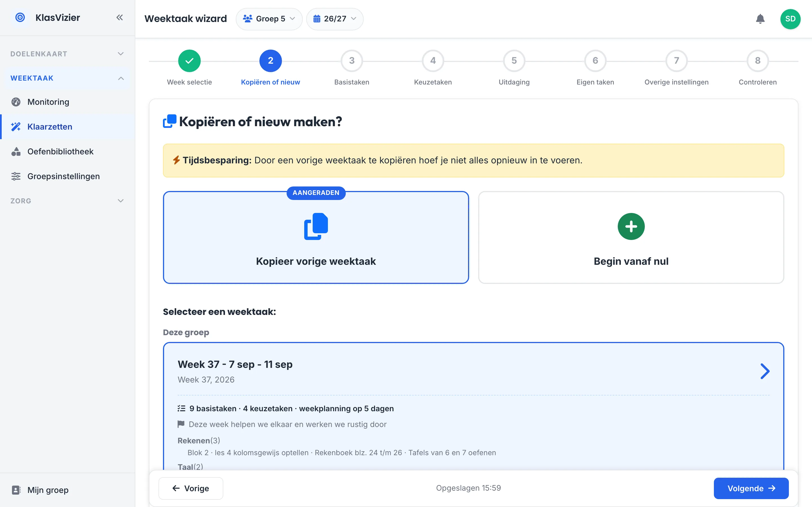Click the Vorige button

(x=191, y=488)
